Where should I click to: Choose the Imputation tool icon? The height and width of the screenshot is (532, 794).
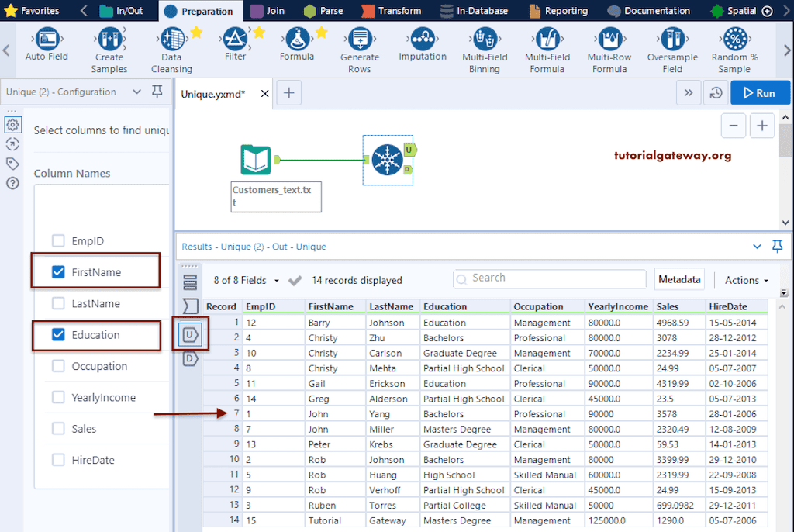pyautogui.click(x=422, y=39)
